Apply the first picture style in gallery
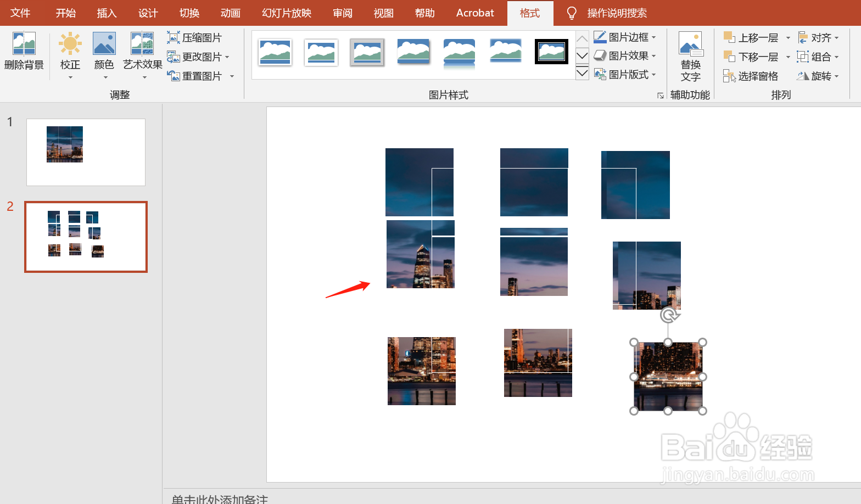The width and height of the screenshot is (861, 504). coord(275,53)
